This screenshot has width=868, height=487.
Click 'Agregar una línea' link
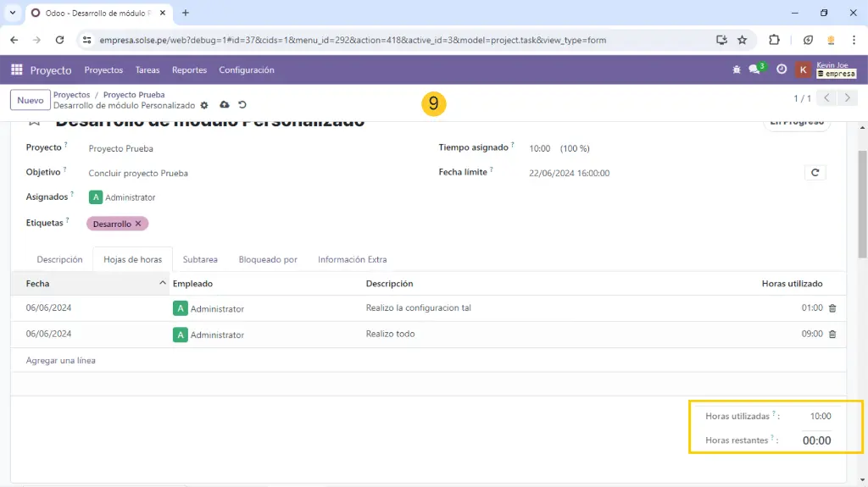61,360
